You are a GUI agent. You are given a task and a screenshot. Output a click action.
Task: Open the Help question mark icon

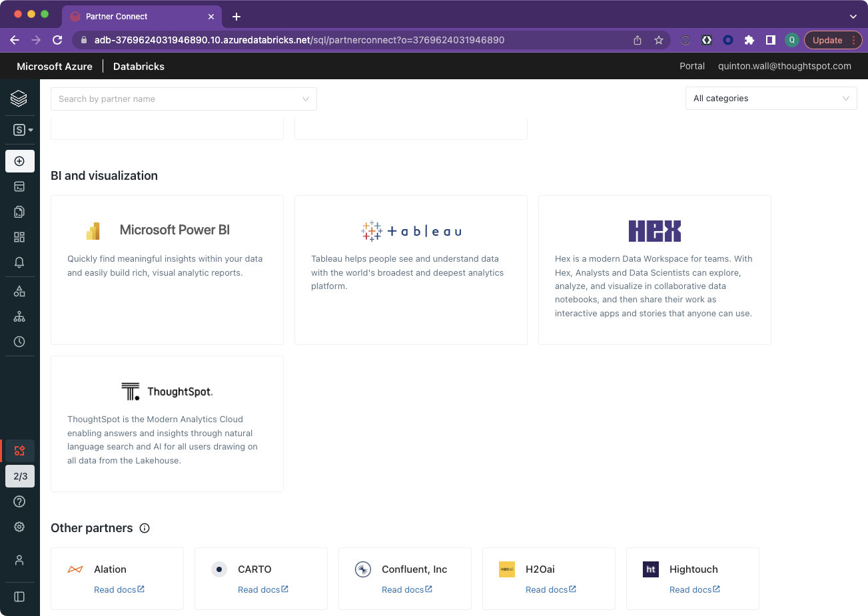pos(19,501)
